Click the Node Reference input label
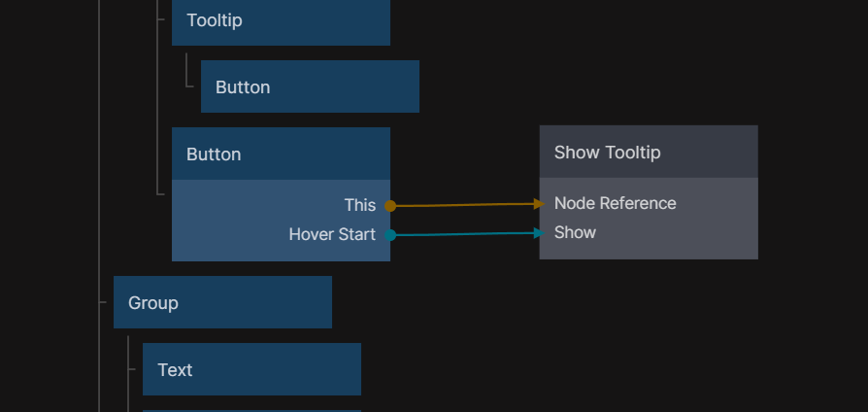This screenshot has height=412, width=868. point(615,203)
